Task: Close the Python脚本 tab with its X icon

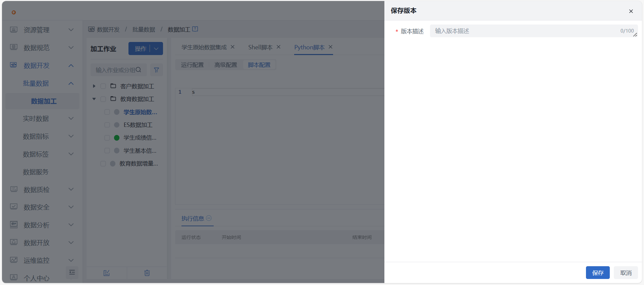Action: (x=330, y=47)
